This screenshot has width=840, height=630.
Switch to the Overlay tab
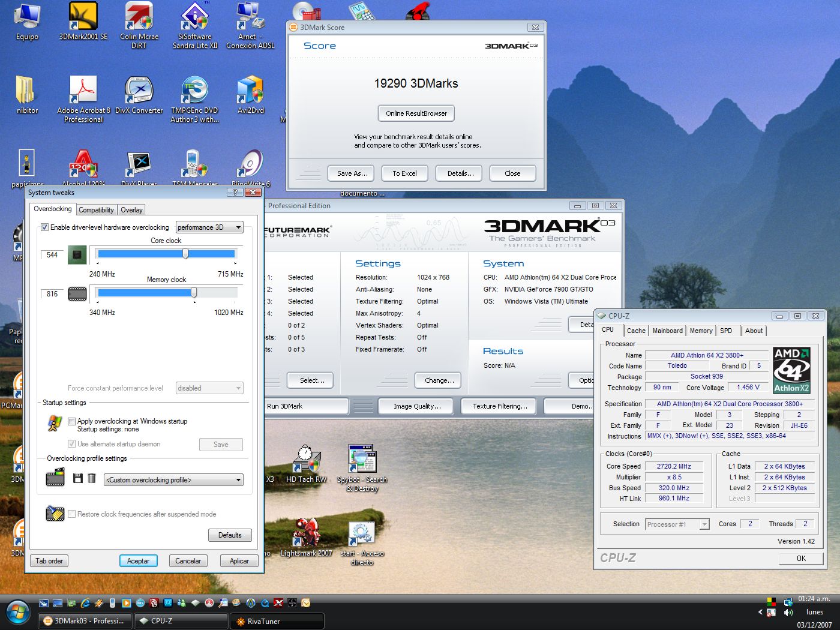tap(131, 210)
